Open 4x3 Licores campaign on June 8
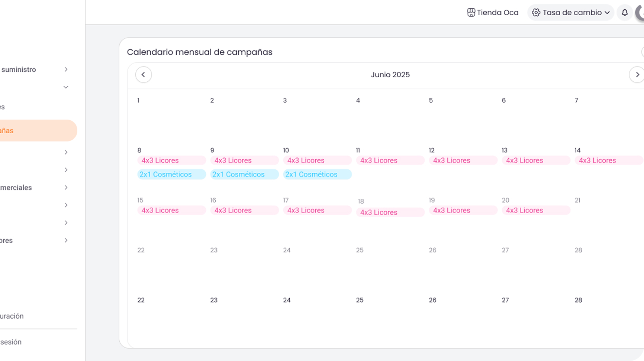The image size is (644, 361). (171, 160)
